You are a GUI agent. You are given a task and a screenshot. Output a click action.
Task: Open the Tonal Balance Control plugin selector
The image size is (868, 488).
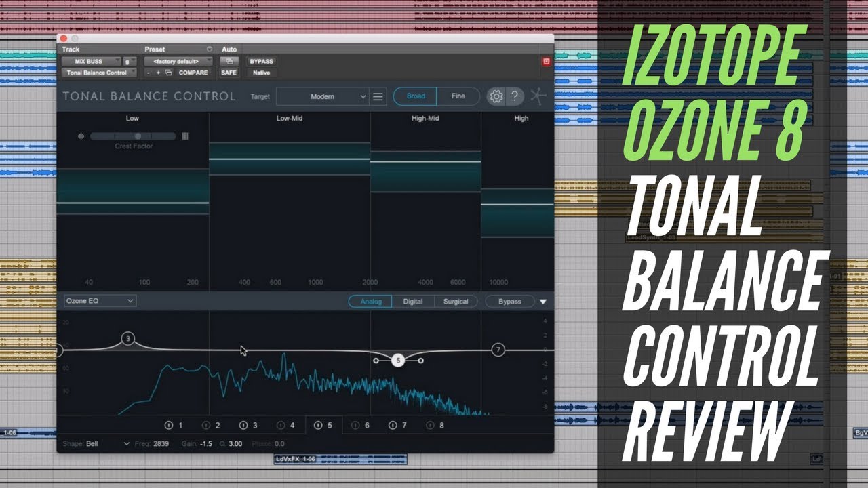[99, 73]
